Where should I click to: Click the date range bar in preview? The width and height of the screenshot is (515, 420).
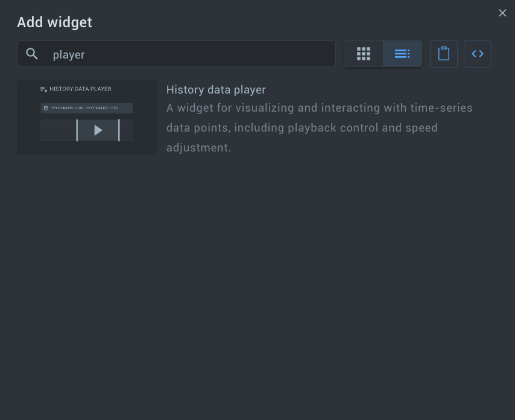click(x=87, y=108)
